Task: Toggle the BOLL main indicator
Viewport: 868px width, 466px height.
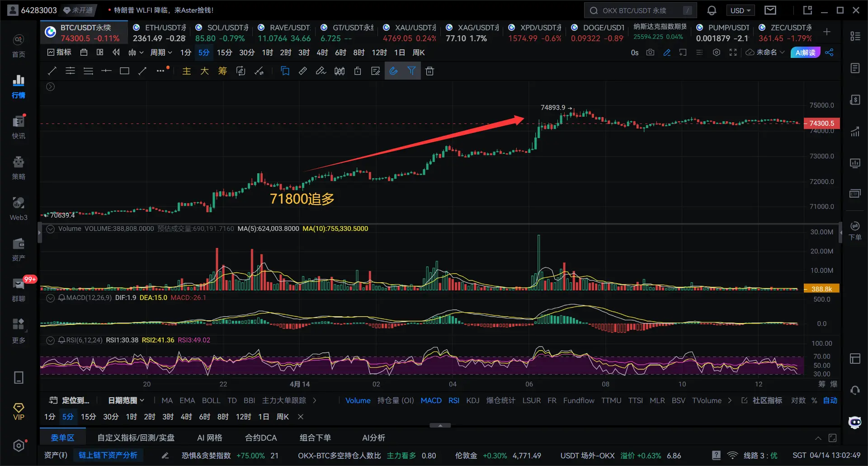Action: coord(211,400)
